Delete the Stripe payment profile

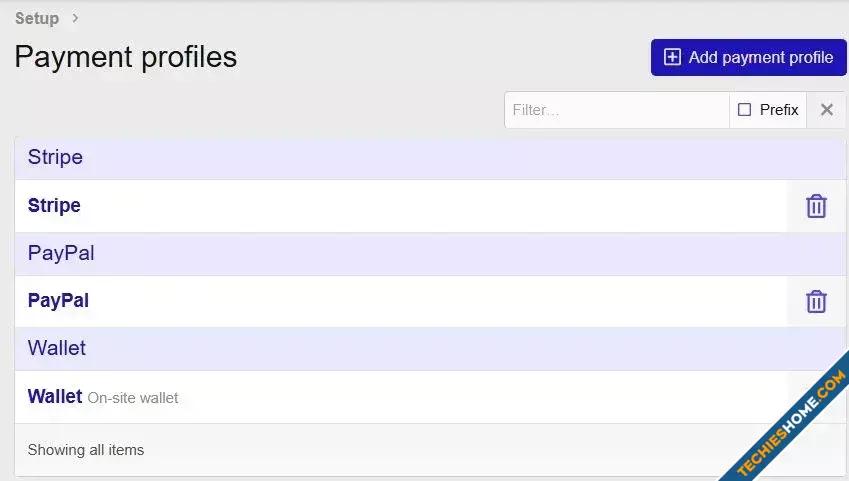pos(816,206)
